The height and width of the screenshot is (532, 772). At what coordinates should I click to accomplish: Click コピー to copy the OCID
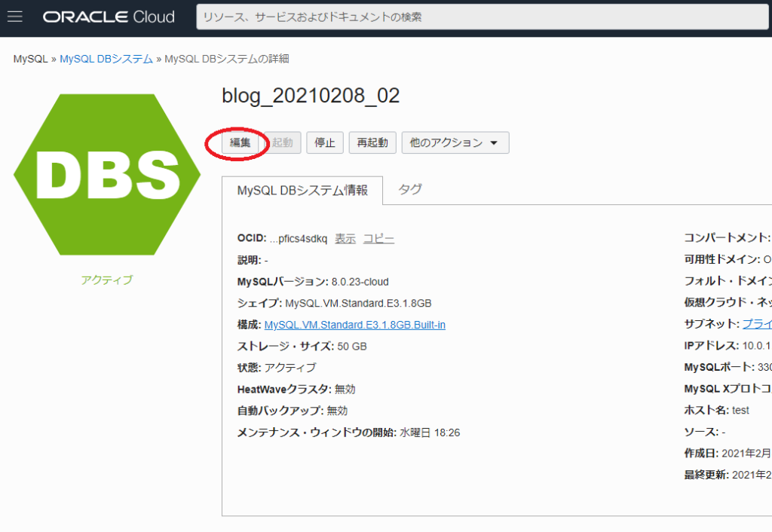point(378,239)
